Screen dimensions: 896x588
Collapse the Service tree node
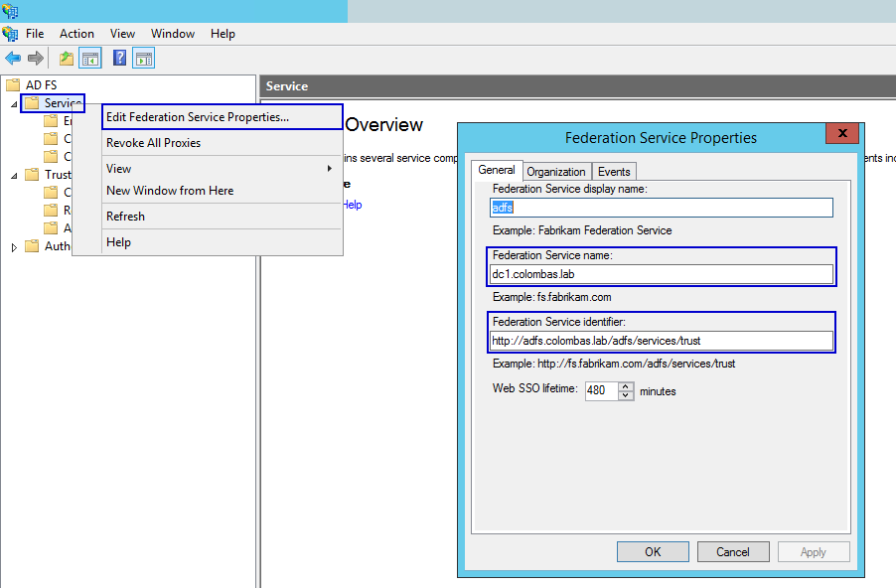14,104
